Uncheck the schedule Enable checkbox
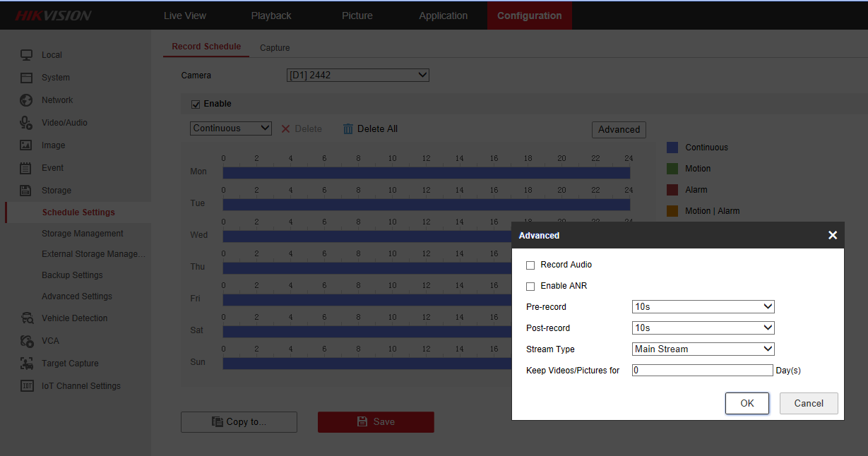Viewport: 868px width, 456px height. pyautogui.click(x=196, y=104)
